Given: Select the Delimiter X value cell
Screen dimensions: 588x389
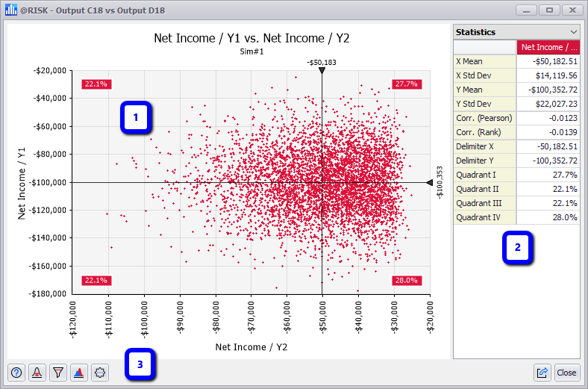Looking at the screenshot, I should coord(548,161).
